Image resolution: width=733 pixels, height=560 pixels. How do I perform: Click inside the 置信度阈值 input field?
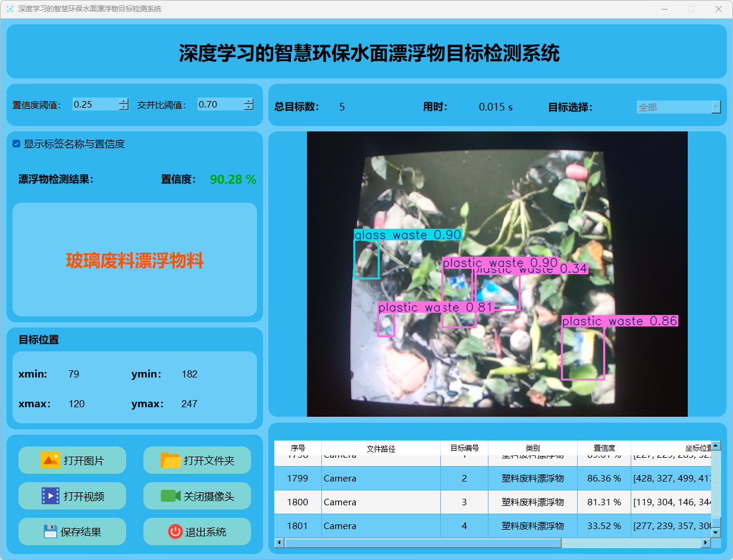94,105
